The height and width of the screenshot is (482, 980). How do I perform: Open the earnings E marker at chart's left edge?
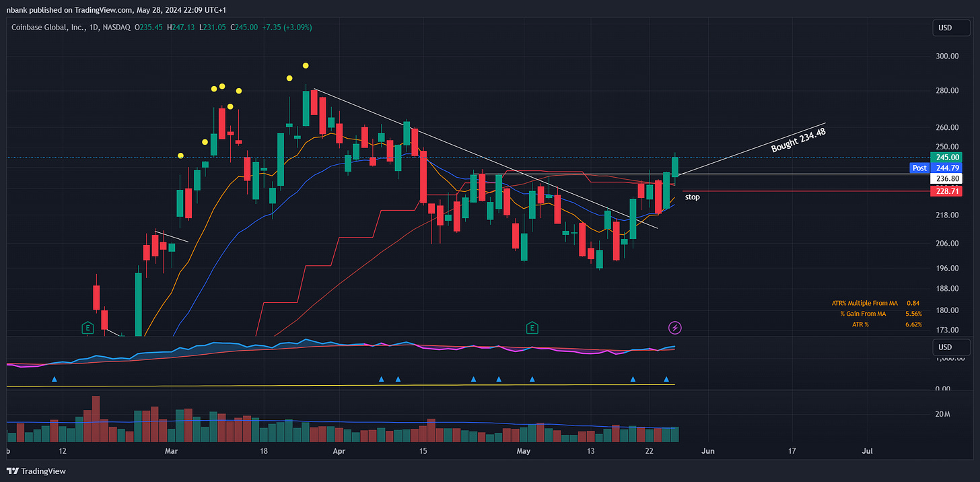click(87, 328)
